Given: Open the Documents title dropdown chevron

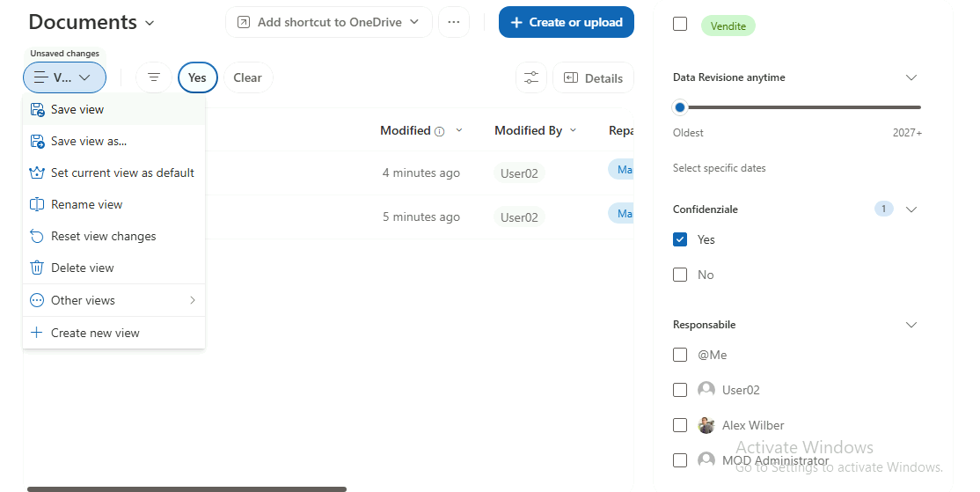Looking at the screenshot, I should point(150,23).
